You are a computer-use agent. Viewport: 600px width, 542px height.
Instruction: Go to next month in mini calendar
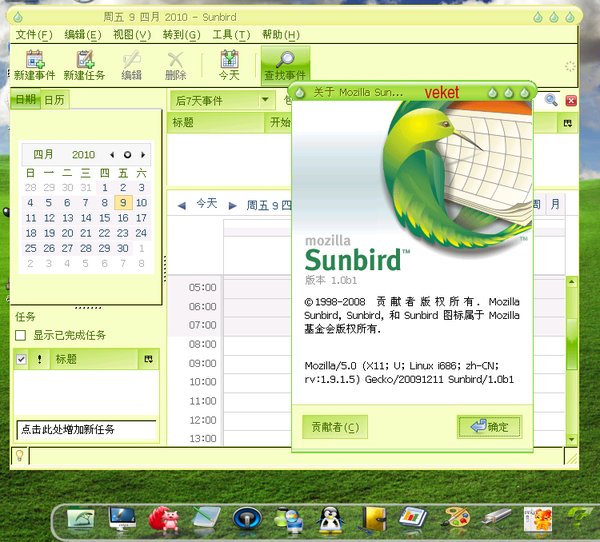click(144, 155)
